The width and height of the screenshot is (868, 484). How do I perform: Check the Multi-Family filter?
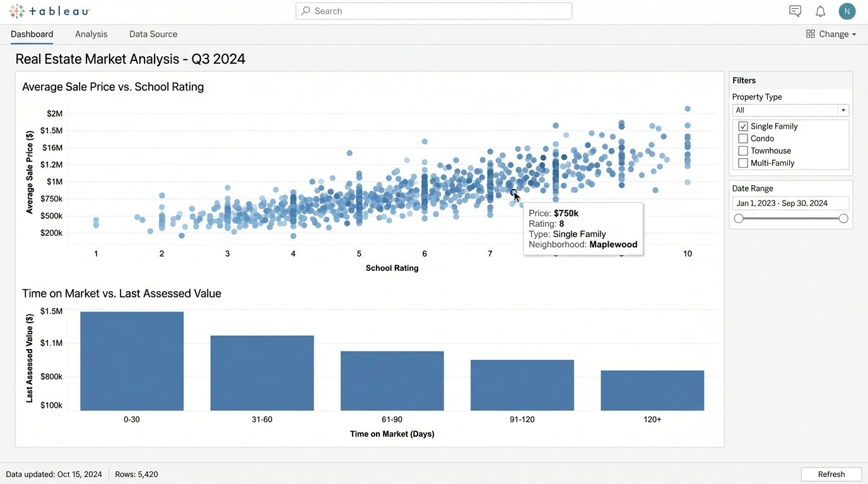(x=742, y=163)
